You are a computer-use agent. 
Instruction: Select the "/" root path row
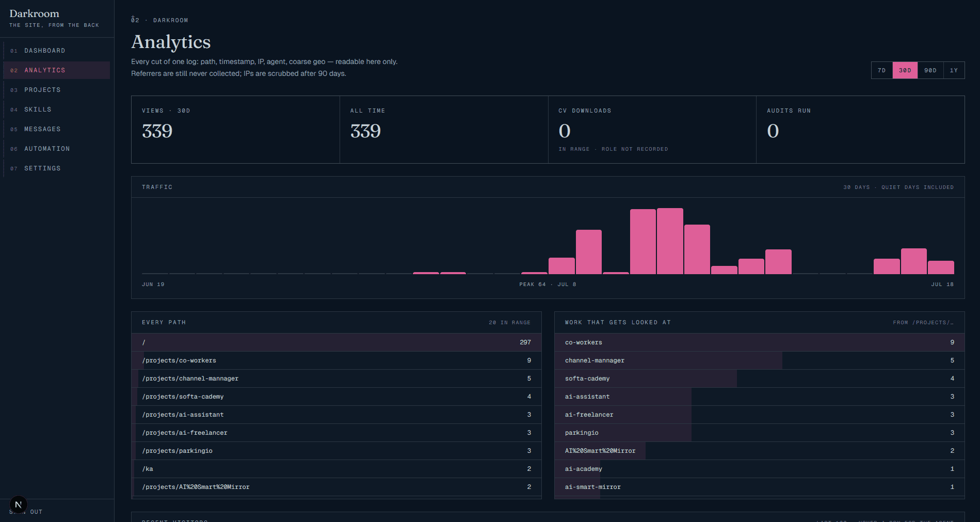coord(336,342)
